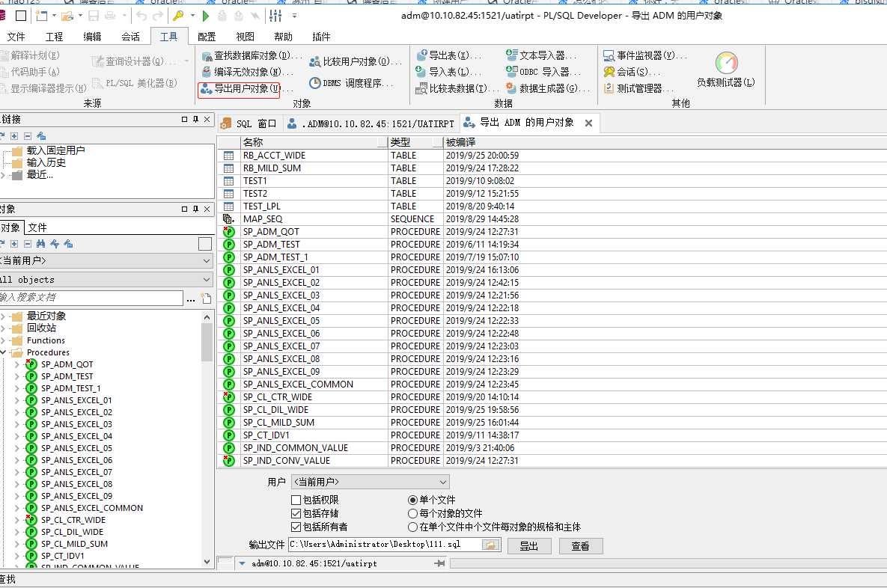Click Export Tables (导出表) tool
The image size is (887, 588).
click(x=448, y=55)
